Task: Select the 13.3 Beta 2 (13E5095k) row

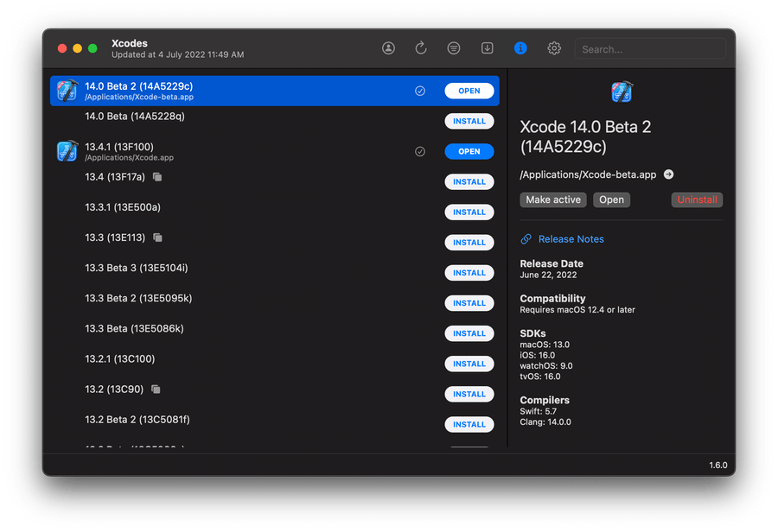Action: (274, 303)
